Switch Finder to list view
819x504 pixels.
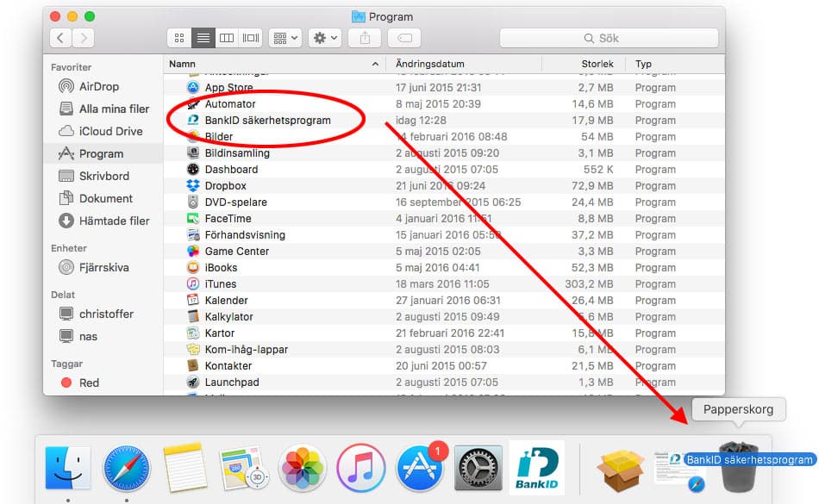point(203,38)
